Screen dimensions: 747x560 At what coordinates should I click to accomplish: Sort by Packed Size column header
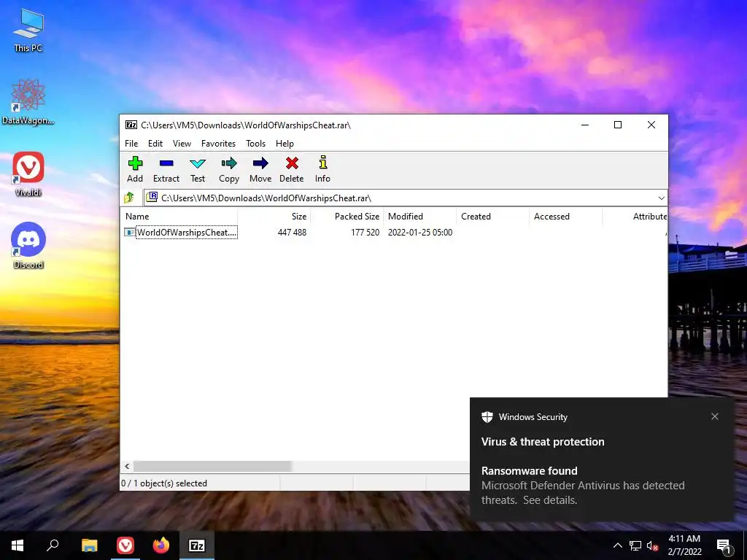coord(347,216)
